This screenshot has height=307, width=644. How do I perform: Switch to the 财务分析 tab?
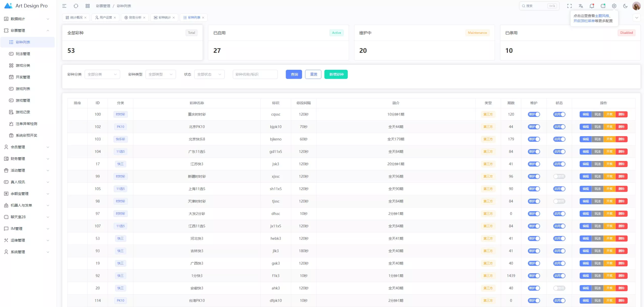(x=135, y=18)
